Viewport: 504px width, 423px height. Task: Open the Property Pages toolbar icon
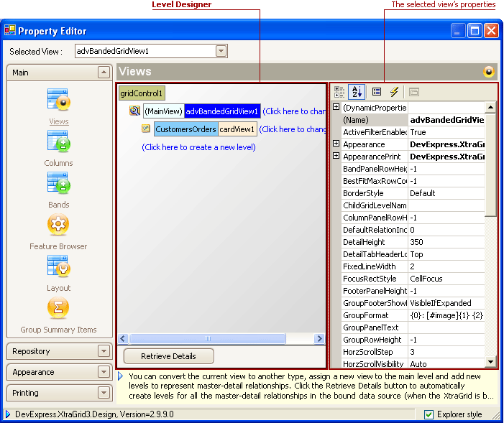[414, 92]
